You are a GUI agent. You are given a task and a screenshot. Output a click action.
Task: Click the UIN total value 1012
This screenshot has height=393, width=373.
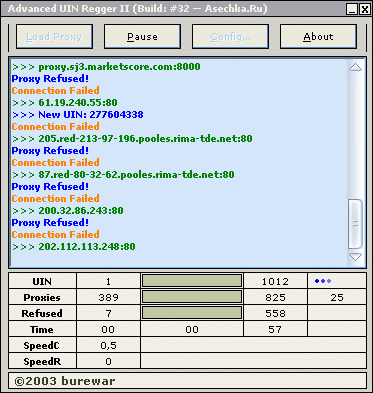275,281
